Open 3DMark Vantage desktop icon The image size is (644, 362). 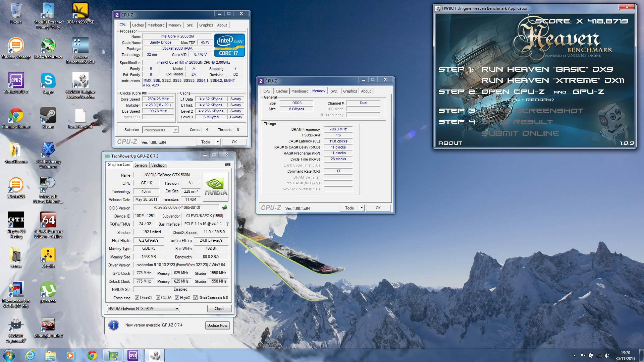[16, 48]
